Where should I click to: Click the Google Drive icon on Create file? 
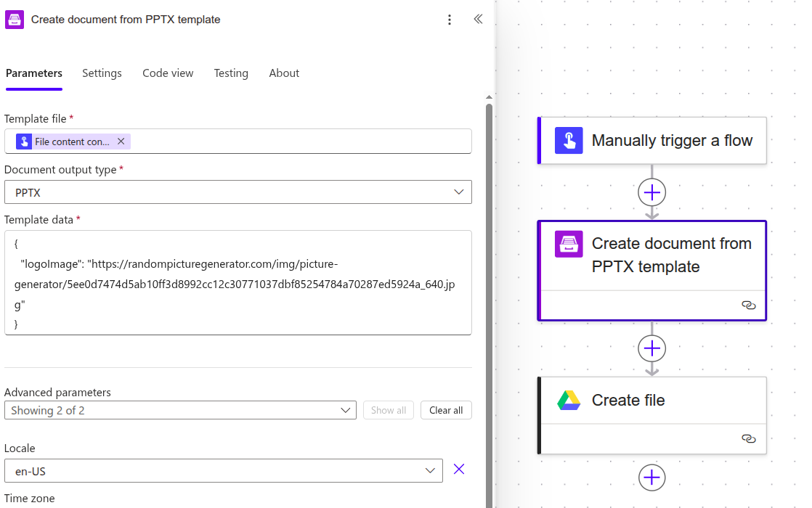569,401
